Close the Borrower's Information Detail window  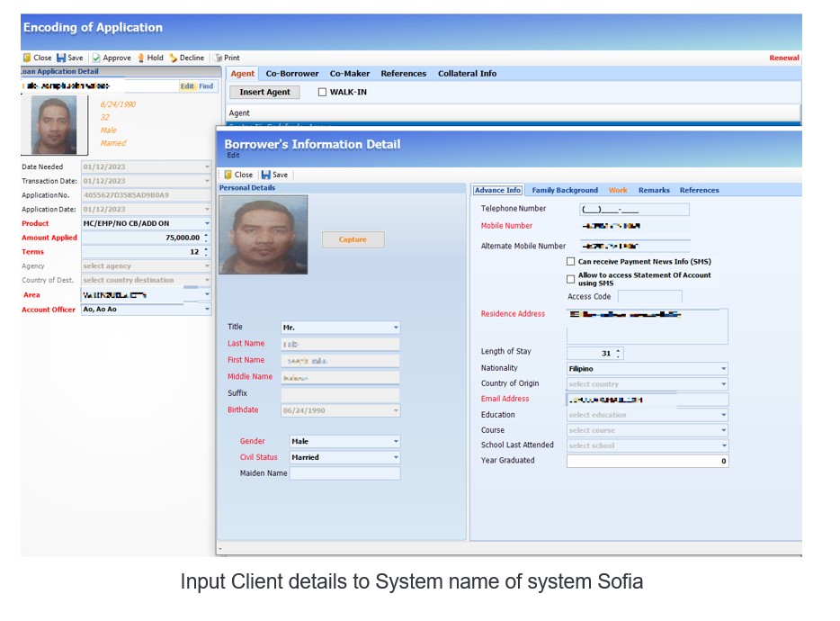pyautogui.click(x=237, y=175)
